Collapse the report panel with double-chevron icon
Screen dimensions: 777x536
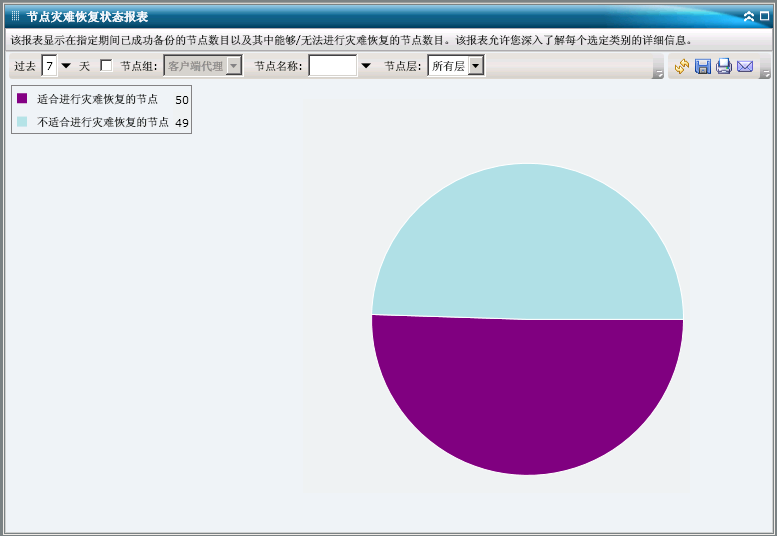coord(749,16)
